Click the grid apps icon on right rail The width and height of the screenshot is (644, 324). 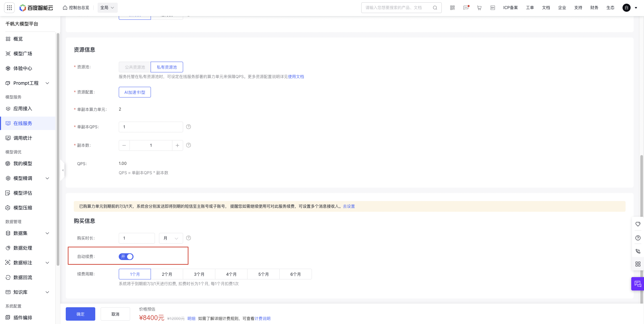(x=638, y=264)
